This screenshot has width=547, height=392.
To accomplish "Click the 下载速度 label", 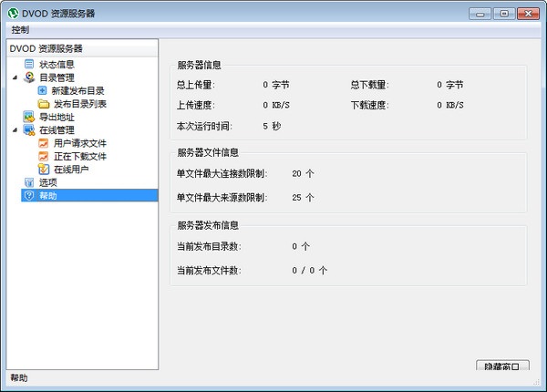I will pos(369,105).
